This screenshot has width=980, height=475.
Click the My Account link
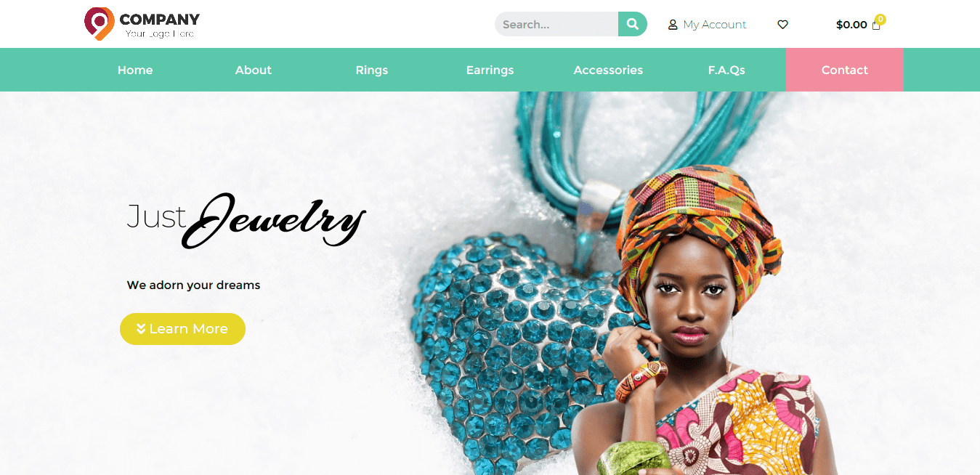pos(715,25)
